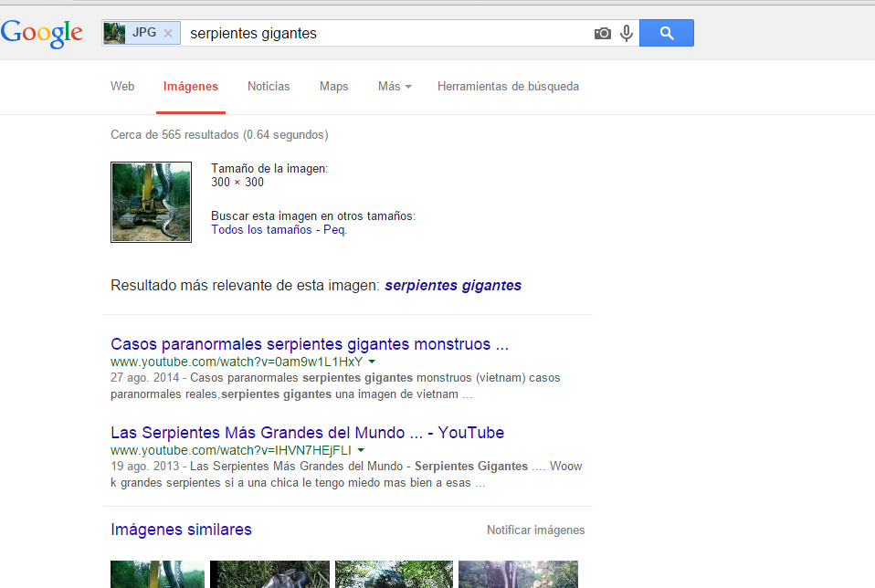Expand the Más dropdown menu
This screenshot has height=588, width=875.
[395, 87]
